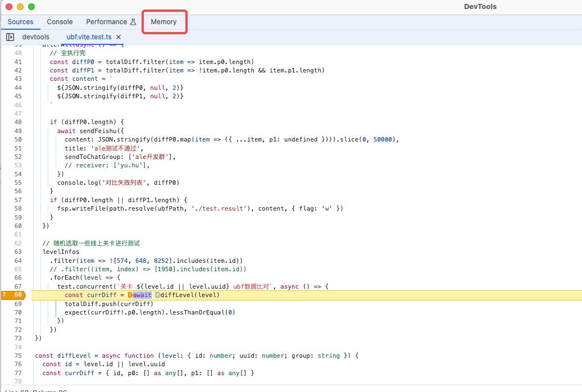Toggle the navigator sidebar icon

[x=10, y=37]
